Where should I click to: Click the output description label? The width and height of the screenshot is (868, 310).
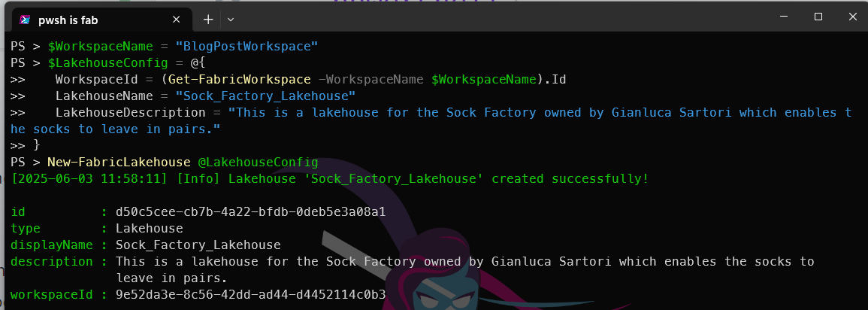click(52, 261)
